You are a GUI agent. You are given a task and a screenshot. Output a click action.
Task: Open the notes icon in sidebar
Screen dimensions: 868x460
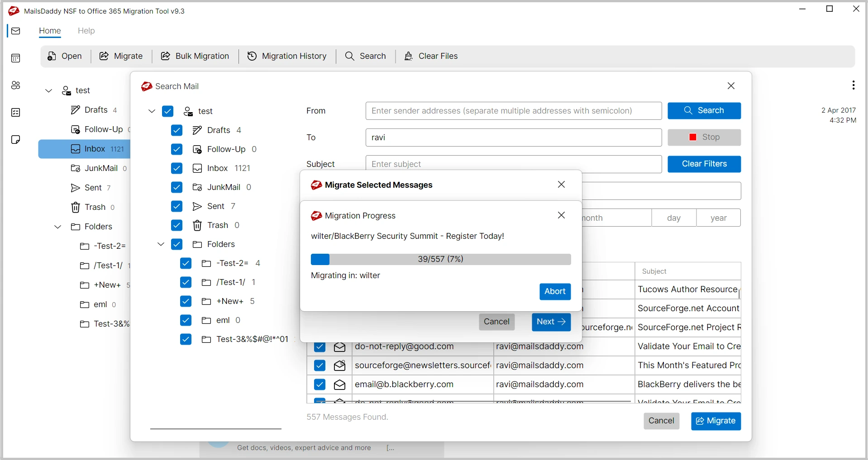tap(16, 140)
